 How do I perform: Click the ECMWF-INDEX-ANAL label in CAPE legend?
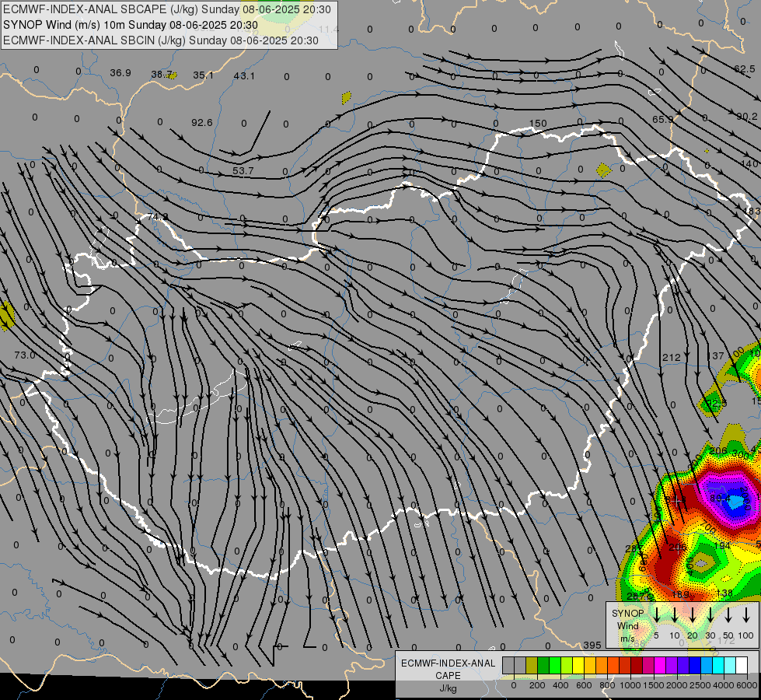[448, 663]
